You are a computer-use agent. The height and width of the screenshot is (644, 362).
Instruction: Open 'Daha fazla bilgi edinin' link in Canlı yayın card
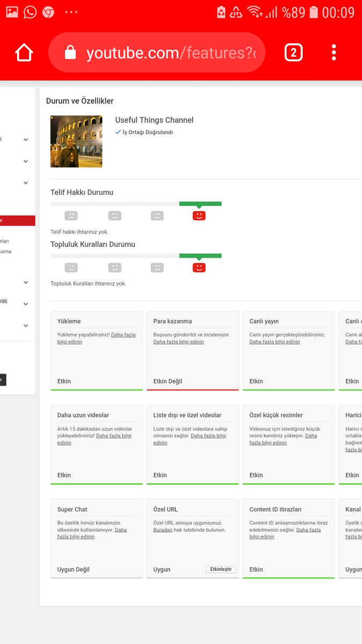(275, 342)
